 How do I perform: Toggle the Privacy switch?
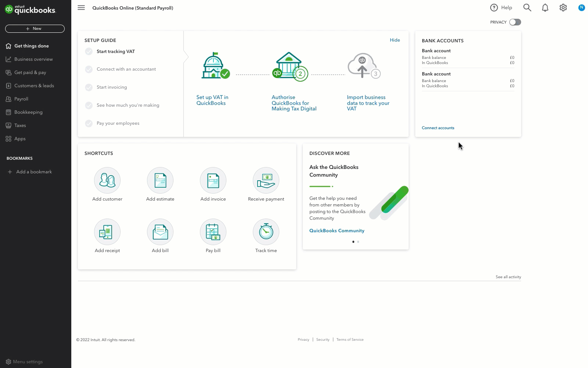point(515,22)
